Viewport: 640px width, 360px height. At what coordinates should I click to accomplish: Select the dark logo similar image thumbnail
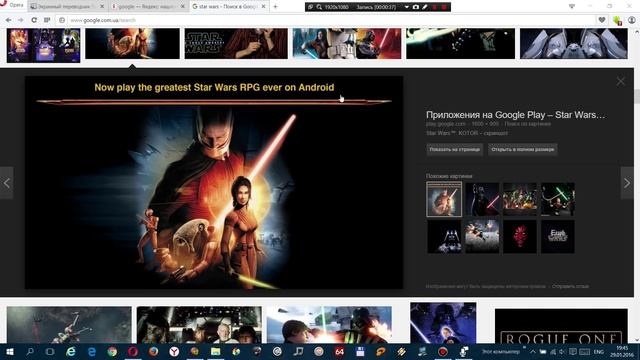(558, 237)
